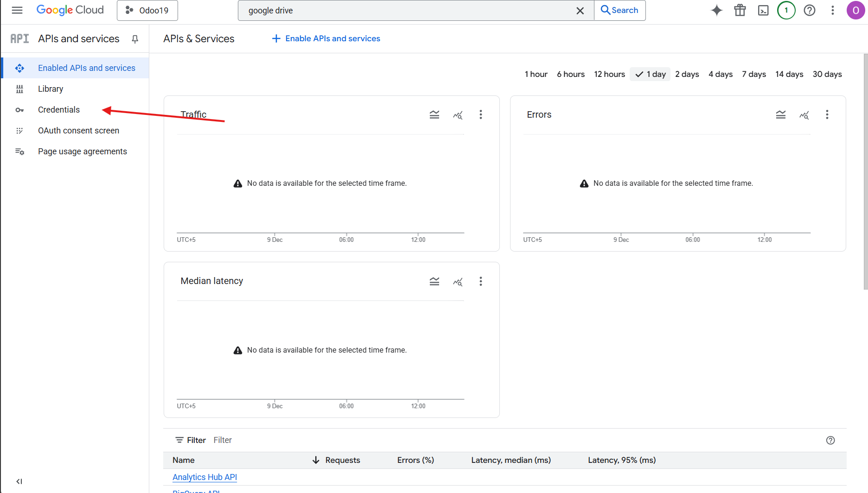Screen dimensions: 868x493
Task: Open more options for Median latency chart
Action: coord(480,281)
